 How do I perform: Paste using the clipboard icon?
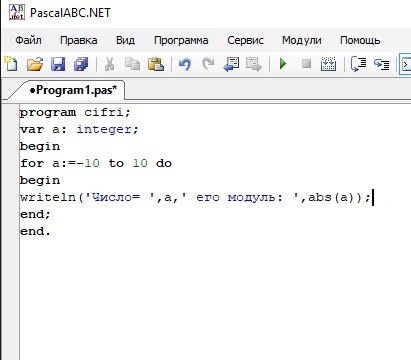156,63
